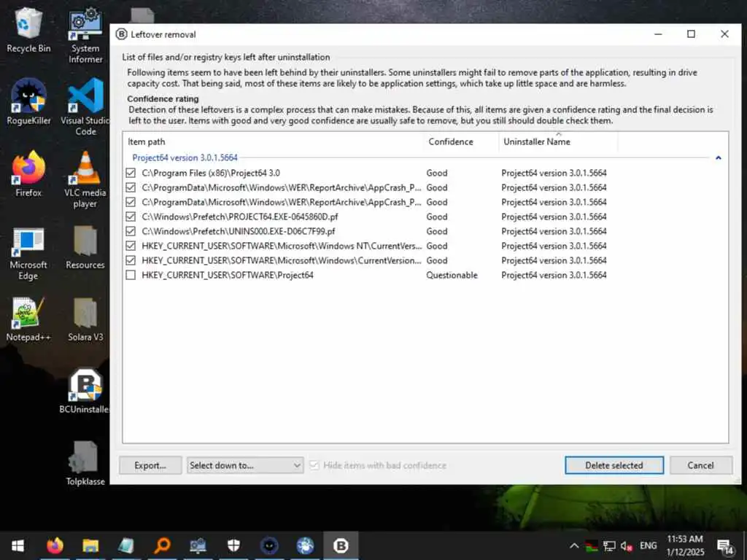Select the Resources folder on desktop
Screen dimensions: 747x560
85,248
